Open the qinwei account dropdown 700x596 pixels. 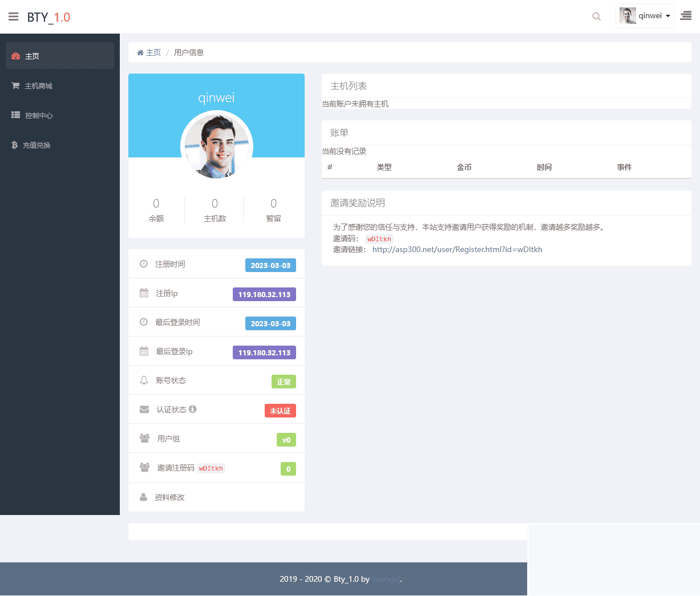pos(650,15)
